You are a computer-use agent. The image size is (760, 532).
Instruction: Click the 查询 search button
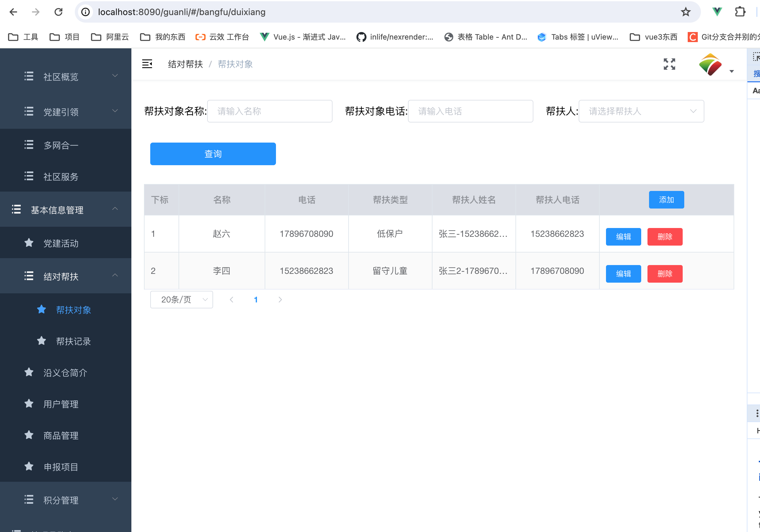(213, 154)
